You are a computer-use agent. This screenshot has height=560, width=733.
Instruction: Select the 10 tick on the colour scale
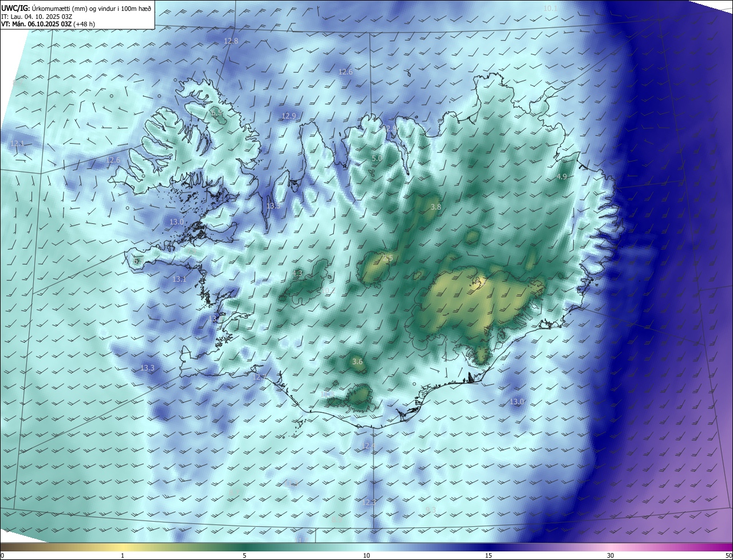coord(366,555)
